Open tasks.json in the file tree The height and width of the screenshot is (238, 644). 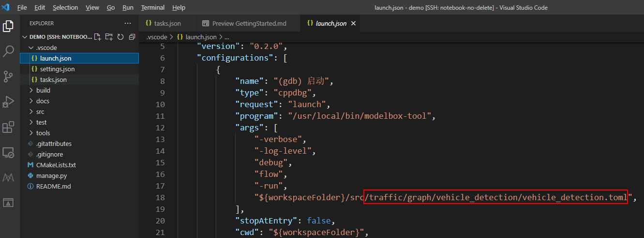pos(79,79)
